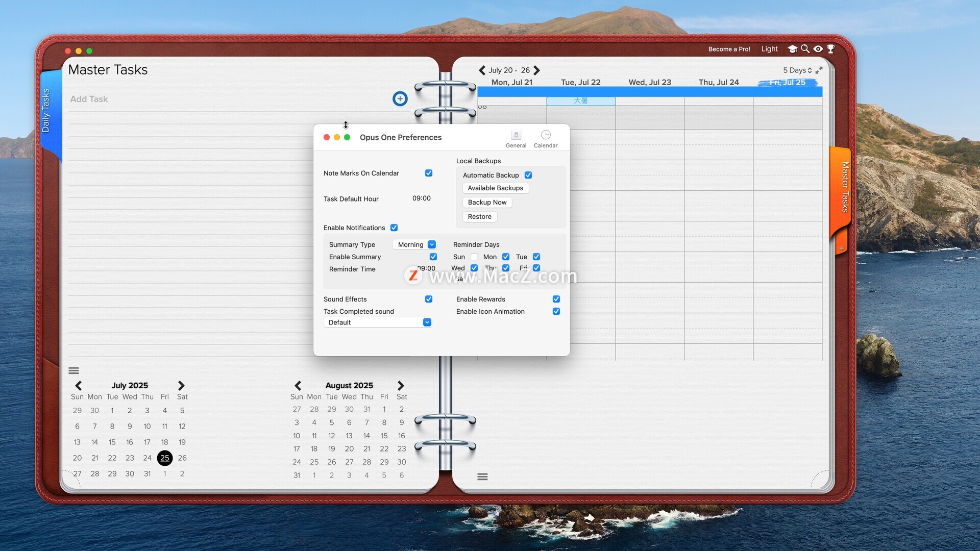980x551 pixels.
Task: Click the left page hamburger menu icon
Action: coord(73,371)
